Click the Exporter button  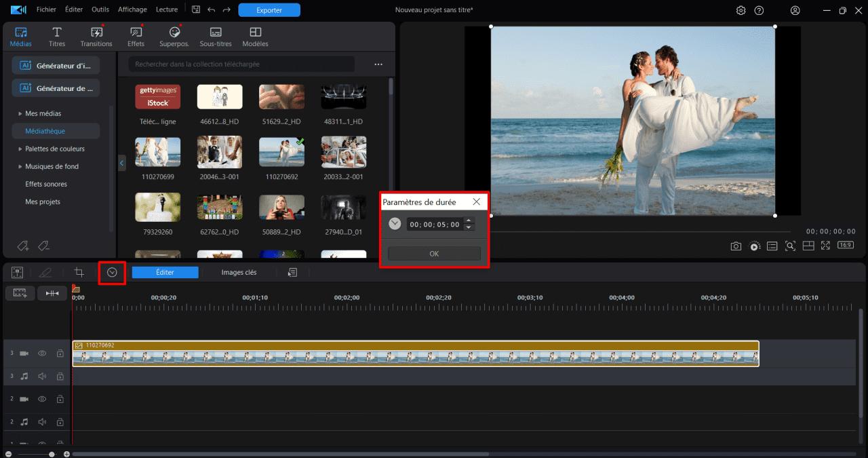(x=269, y=10)
